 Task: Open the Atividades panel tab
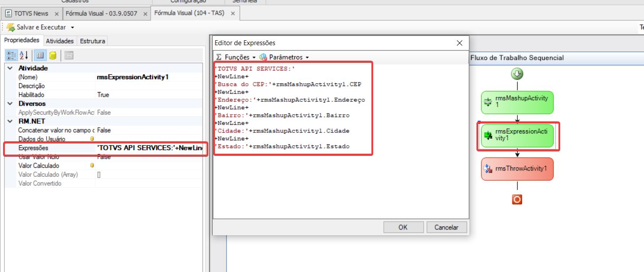(x=60, y=41)
